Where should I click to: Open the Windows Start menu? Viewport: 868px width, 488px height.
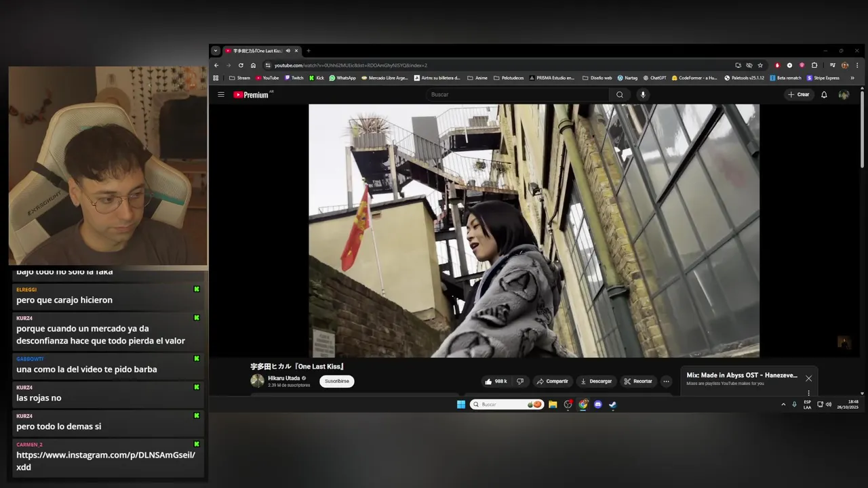pyautogui.click(x=461, y=405)
